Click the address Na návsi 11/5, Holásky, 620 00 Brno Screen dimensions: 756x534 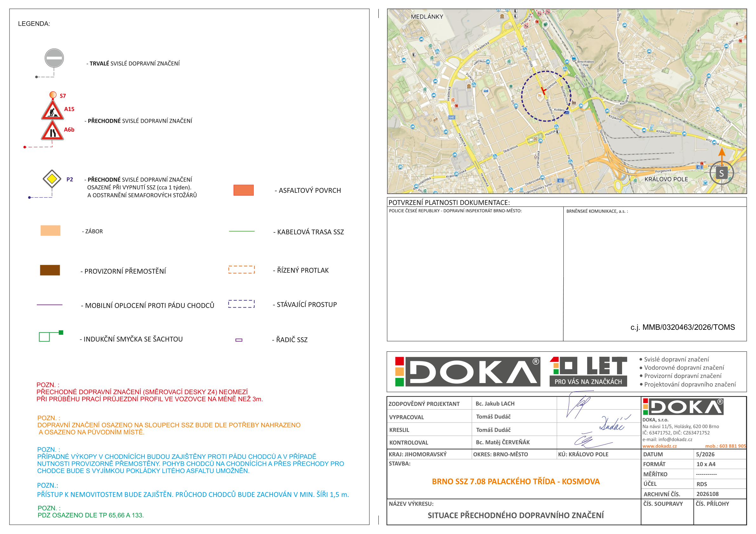point(680,427)
